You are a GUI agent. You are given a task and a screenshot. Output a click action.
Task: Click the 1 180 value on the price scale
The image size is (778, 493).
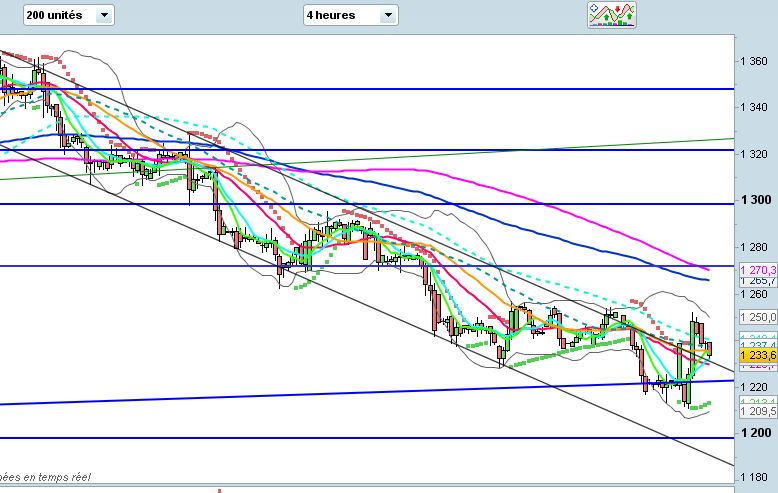tap(756, 479)
